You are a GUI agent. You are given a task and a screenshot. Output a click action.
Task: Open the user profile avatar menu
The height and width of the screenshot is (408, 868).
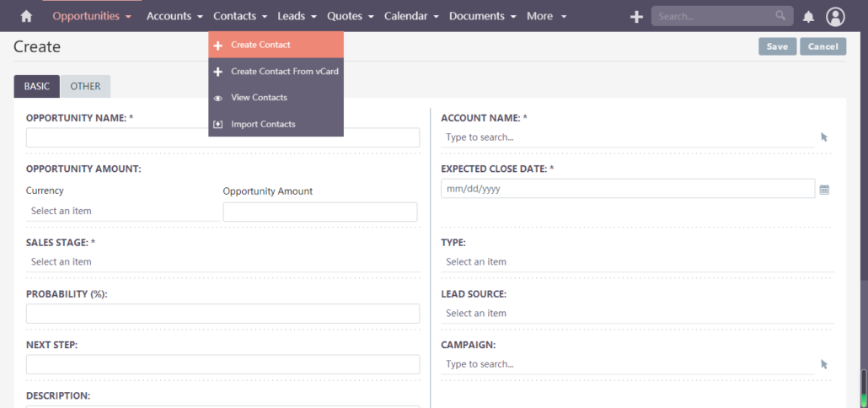coord(835,16)
